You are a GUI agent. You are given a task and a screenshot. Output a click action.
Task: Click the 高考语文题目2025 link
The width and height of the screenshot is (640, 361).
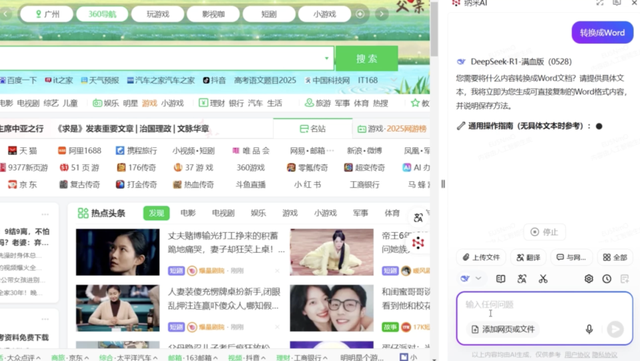pyautogui.click(x=265, y=80)
